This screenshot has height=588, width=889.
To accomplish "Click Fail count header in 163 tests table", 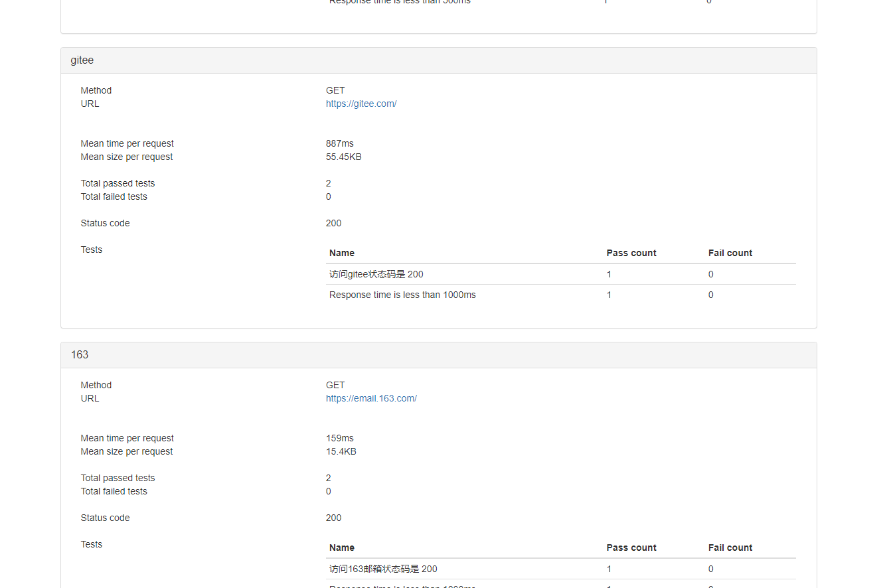I will (730, 548).
